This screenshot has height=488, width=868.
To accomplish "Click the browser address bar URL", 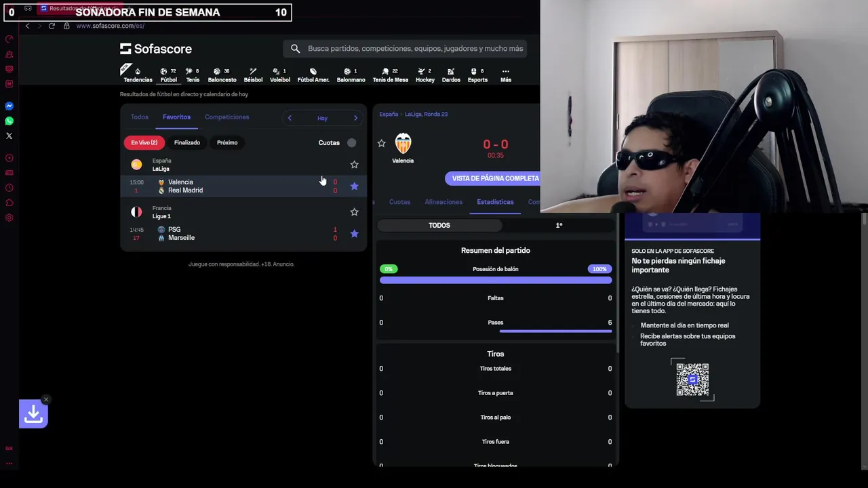I will tap(110, 26).
